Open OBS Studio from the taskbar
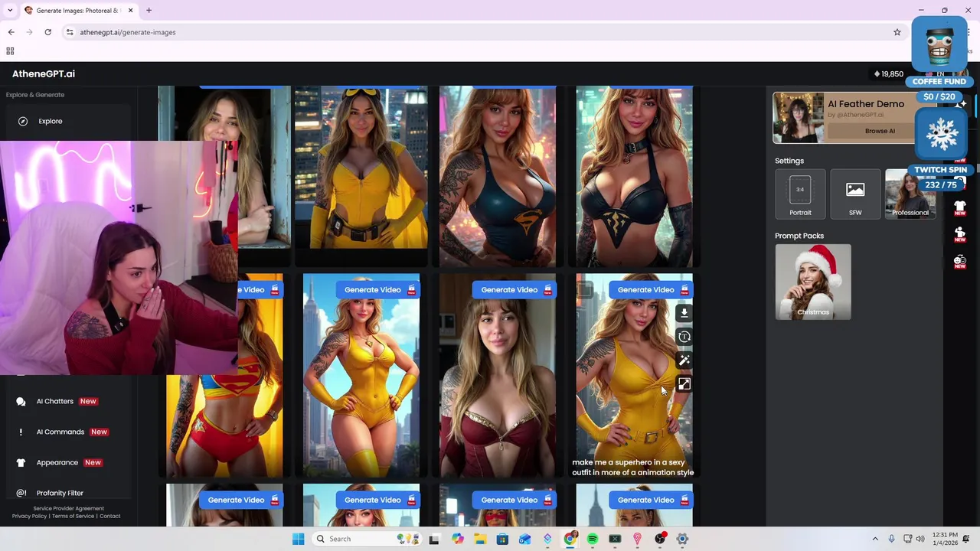The width and height of the screenshot is (980, 551). 660,539
